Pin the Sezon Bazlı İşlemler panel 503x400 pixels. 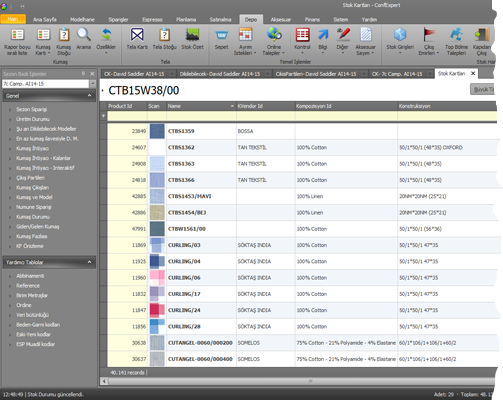[83, 74]
